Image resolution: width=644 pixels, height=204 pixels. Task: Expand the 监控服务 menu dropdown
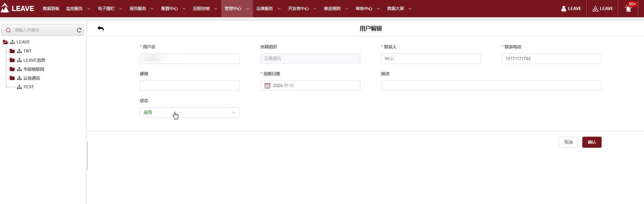click(78, 9)
